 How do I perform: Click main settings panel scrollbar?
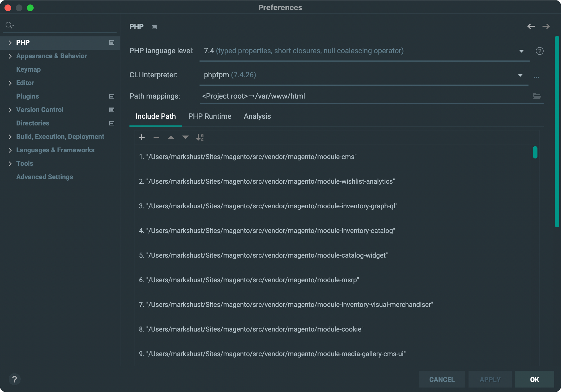(x=557, y=132)
